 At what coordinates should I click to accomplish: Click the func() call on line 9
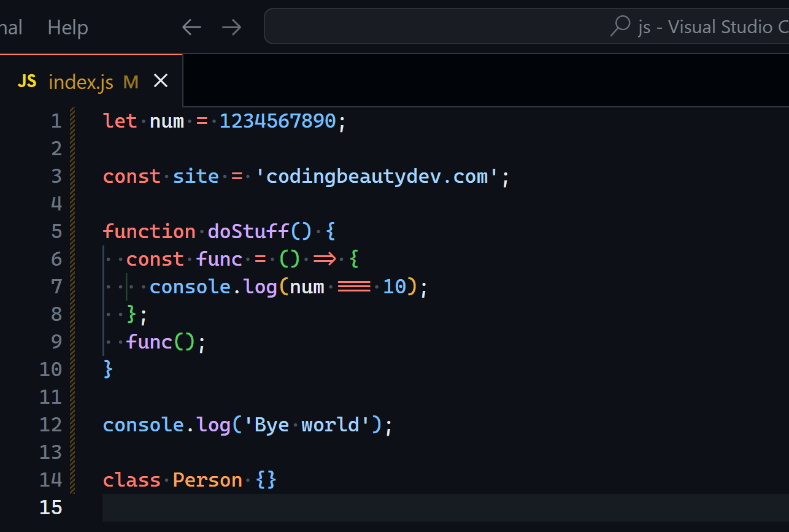[x=160, y=342]
